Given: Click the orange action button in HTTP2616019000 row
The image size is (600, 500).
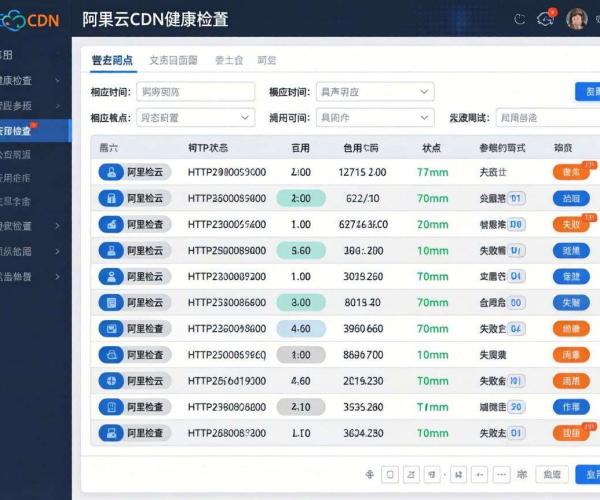Looking at the screenshot, I should [x=571, y=381].
